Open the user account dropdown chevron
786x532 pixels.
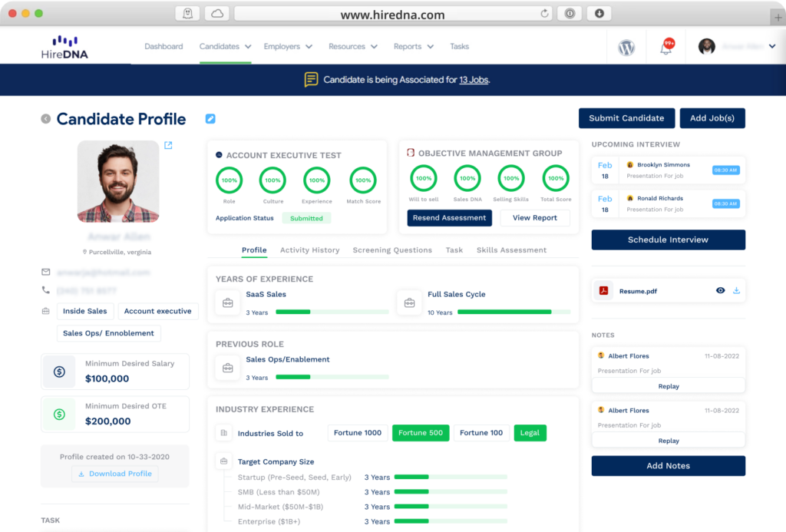click(x=772, y=46)
